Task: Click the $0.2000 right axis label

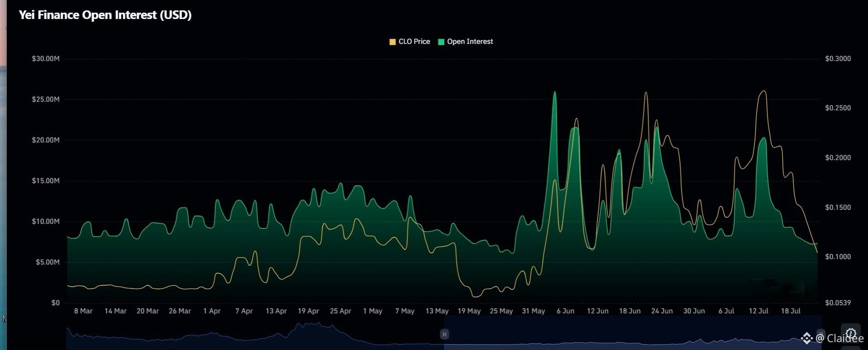Action: pos(838,158)
